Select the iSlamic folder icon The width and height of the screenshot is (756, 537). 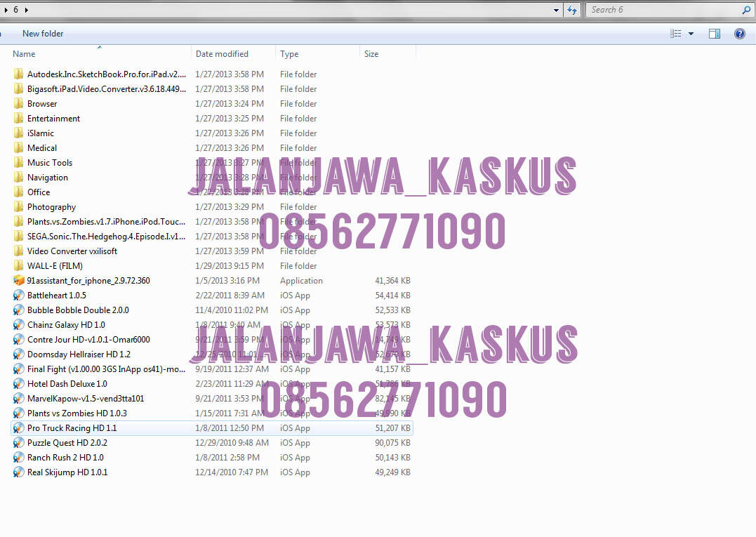tap(18, 133)
